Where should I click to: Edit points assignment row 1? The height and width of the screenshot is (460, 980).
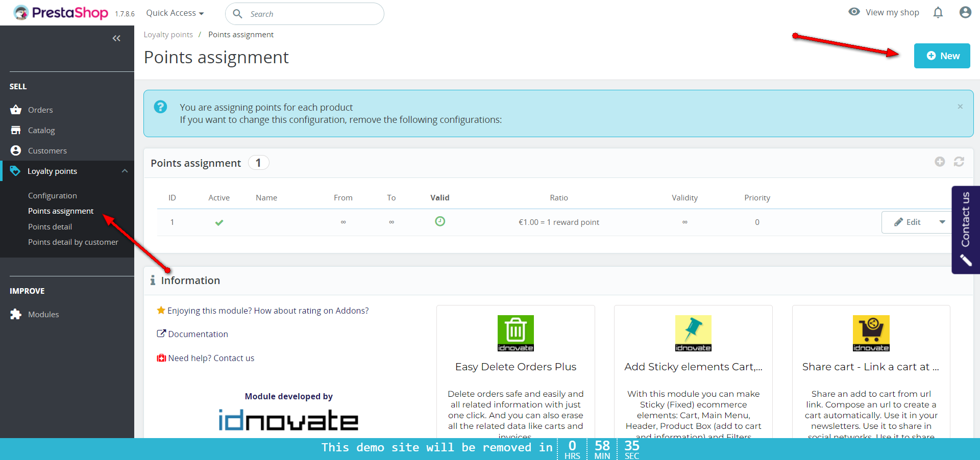(x=908, y=222)
